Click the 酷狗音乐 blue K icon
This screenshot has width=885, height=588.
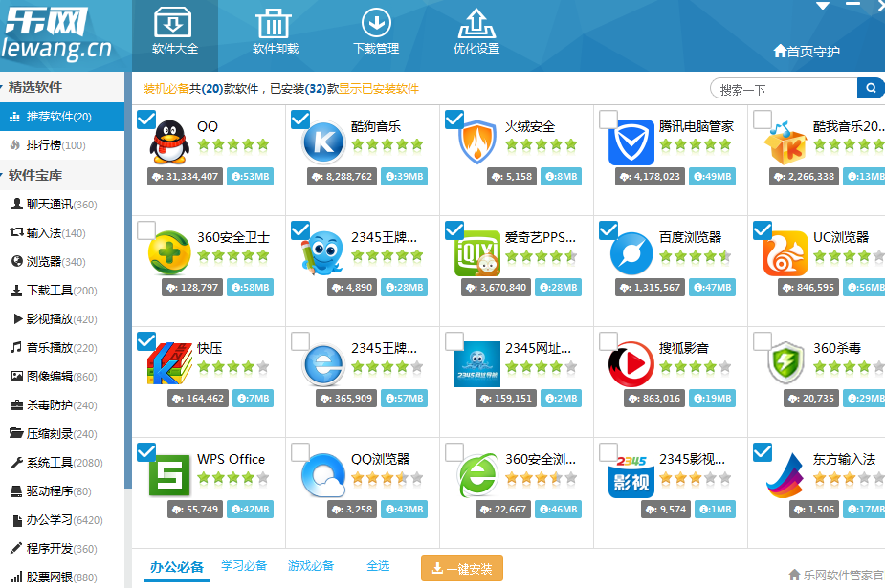[323, 142]
